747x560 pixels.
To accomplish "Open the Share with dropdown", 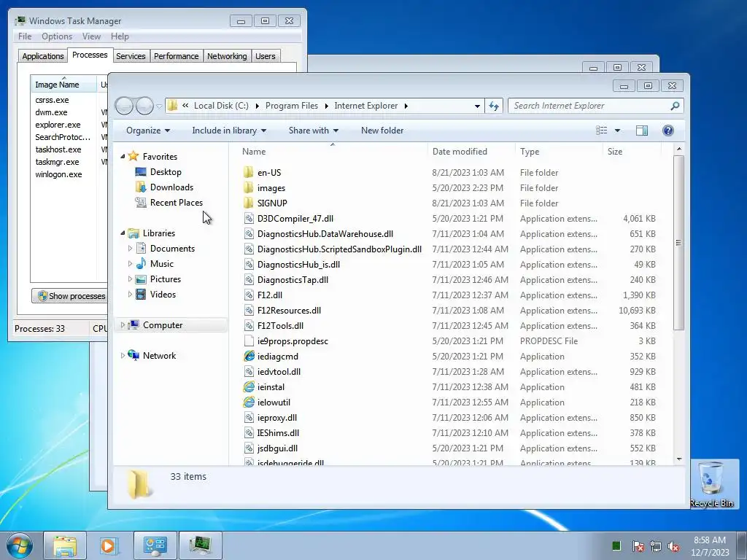I will coord(314,131).
